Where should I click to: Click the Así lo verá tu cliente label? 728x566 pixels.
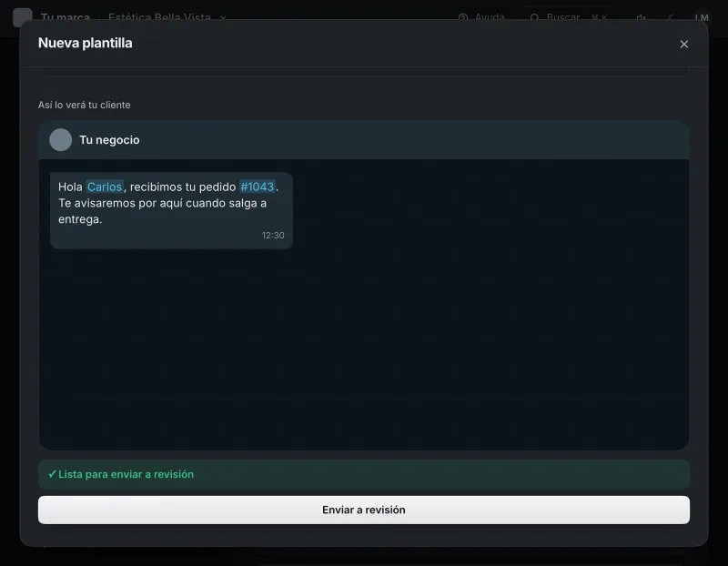pos(84,105)
